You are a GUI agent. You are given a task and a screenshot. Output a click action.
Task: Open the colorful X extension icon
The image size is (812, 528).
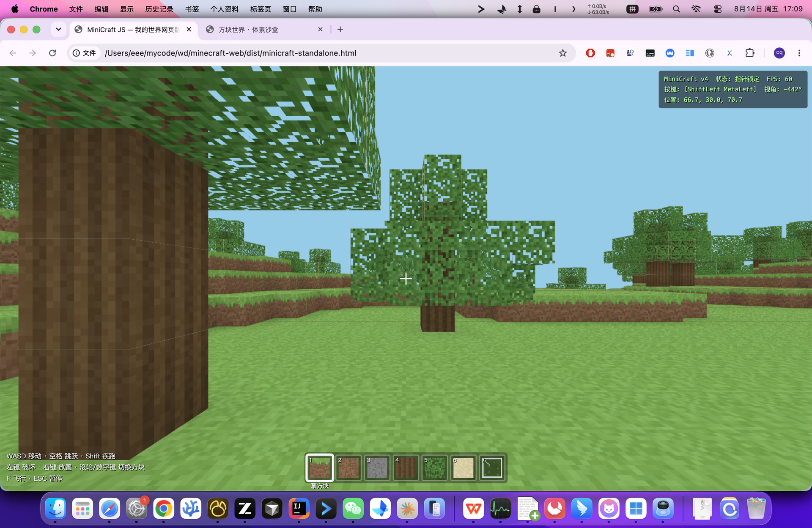(x=730, y=53)
